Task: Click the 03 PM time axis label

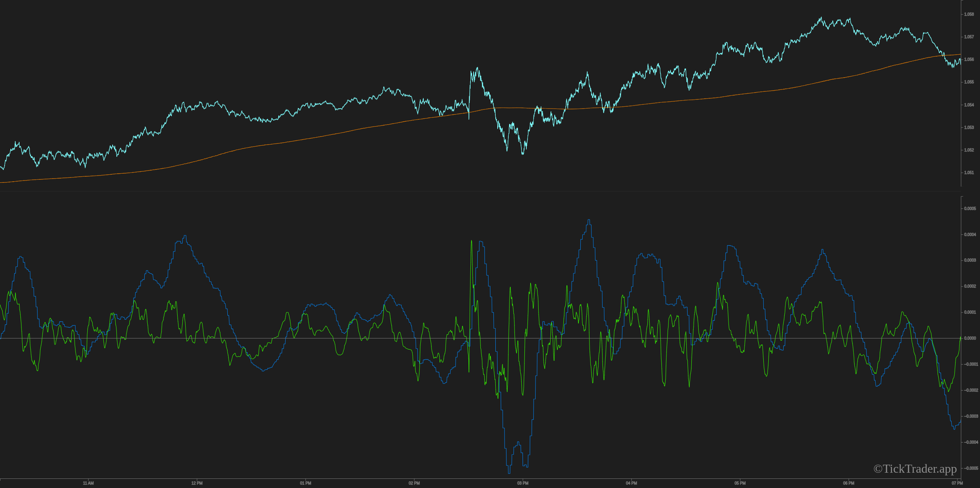Action: (523, 483)
